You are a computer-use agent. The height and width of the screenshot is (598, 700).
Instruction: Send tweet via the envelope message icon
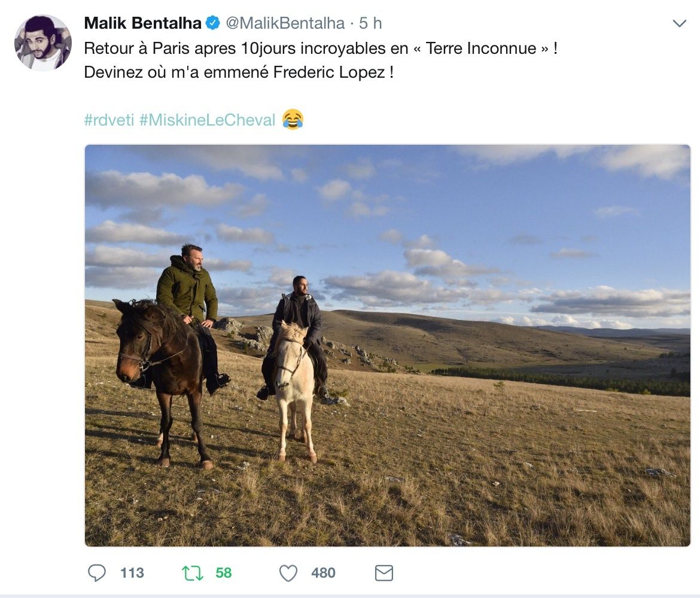[384, 573]
